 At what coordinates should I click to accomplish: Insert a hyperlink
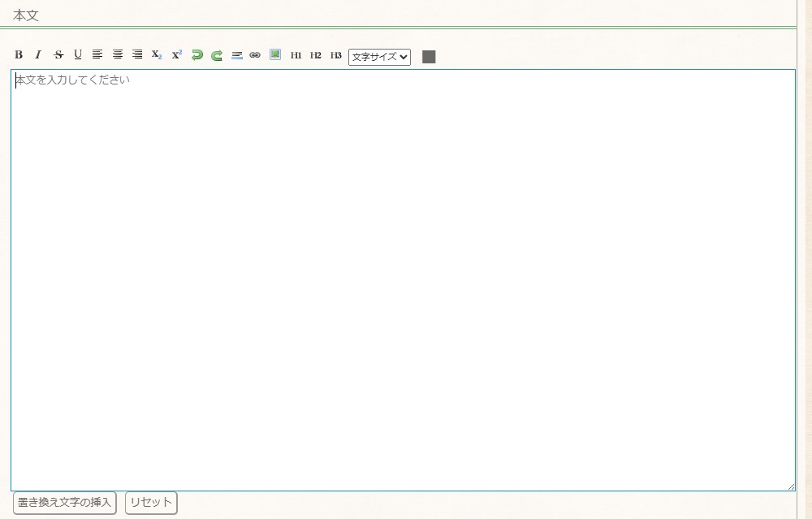255,55
